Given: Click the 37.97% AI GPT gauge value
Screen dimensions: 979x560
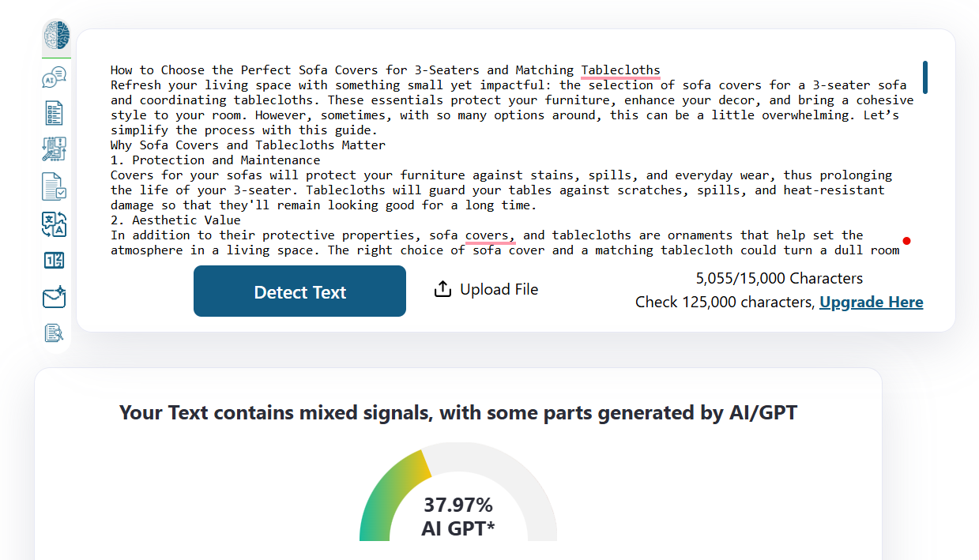Looking at the screenshot, I should pyautogui.click(x=458, y=517).
